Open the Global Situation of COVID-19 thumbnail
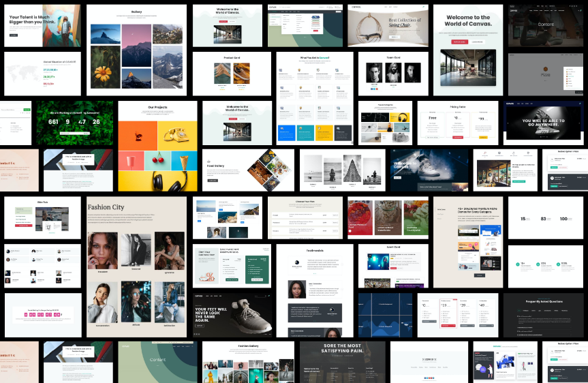588x383 pixels. point(43,74)
